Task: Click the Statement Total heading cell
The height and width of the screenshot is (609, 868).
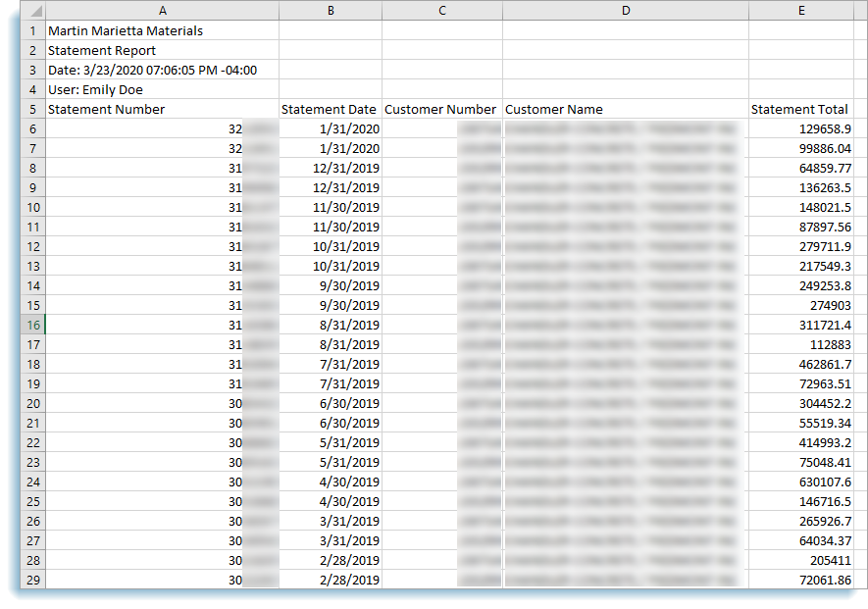Action: (799, 109)
